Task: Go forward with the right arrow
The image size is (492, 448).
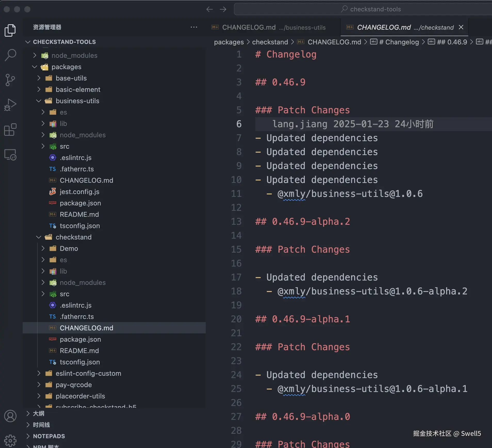Action: click(x=223, y=9)
